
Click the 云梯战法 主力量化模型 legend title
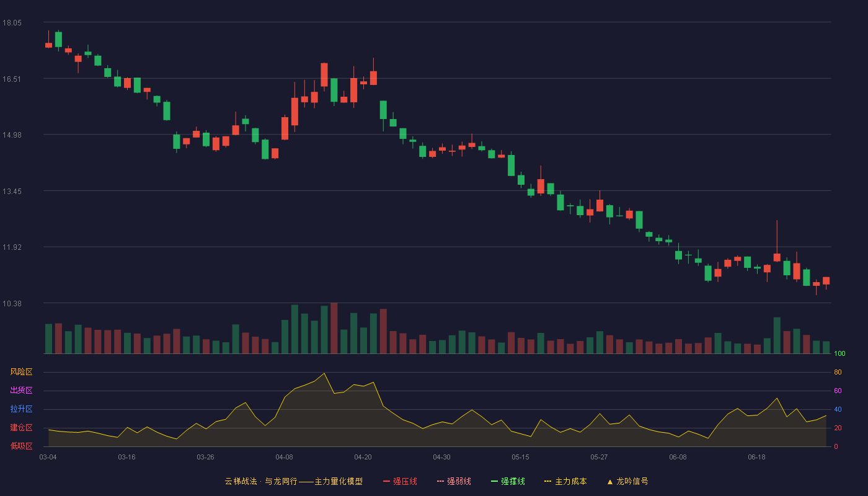click(294, 481)
